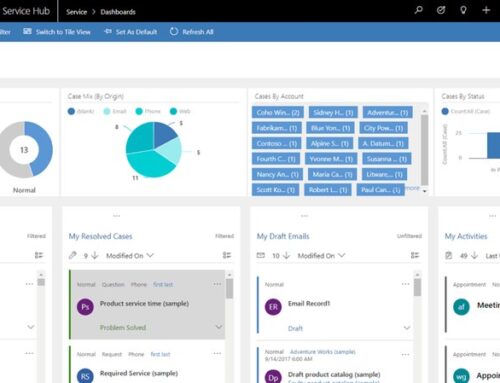Toggle the Web legend item
The width and height of the screenshot is (500, 383).
click(180, 111)
